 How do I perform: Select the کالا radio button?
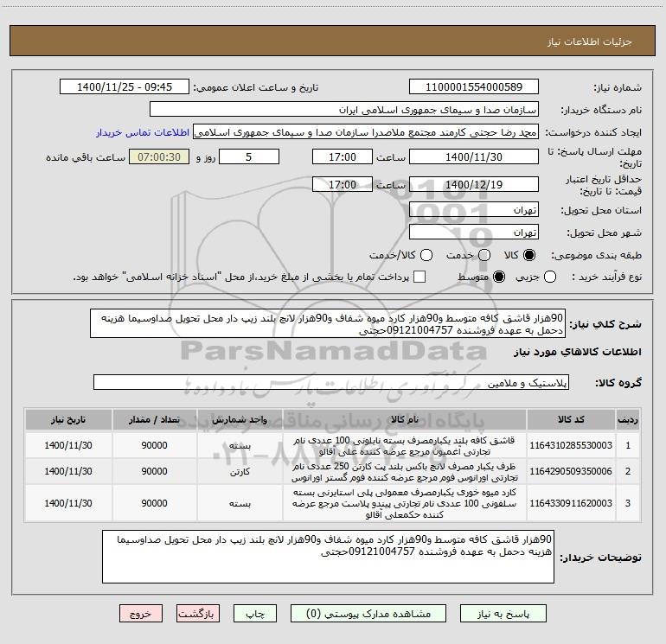click(x=529, y=255)
